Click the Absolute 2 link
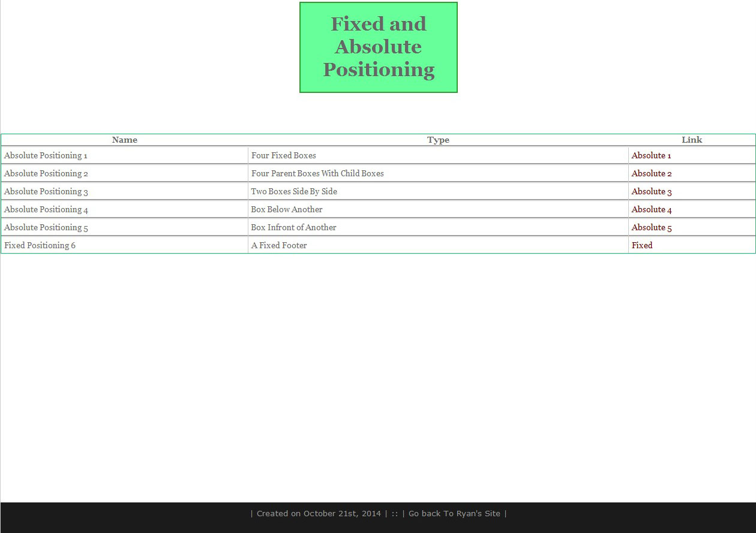Image resolution: width=756 pixels, height=533 pixels. point(651,173)
